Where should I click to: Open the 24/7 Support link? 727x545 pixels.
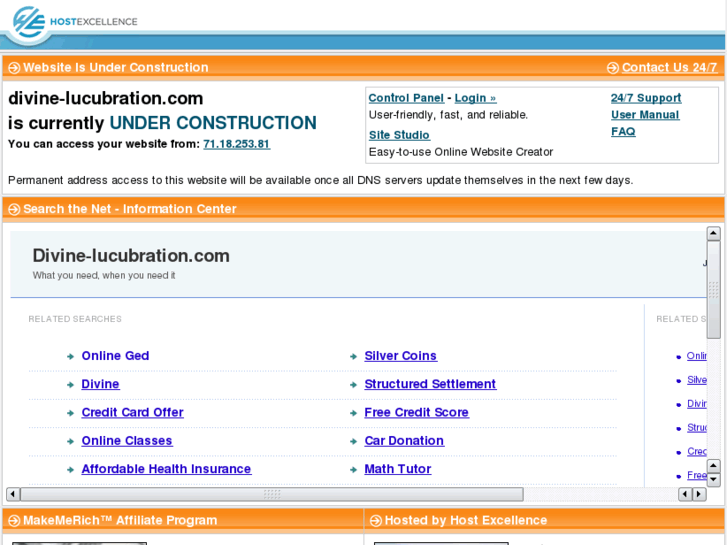(646, 98)
